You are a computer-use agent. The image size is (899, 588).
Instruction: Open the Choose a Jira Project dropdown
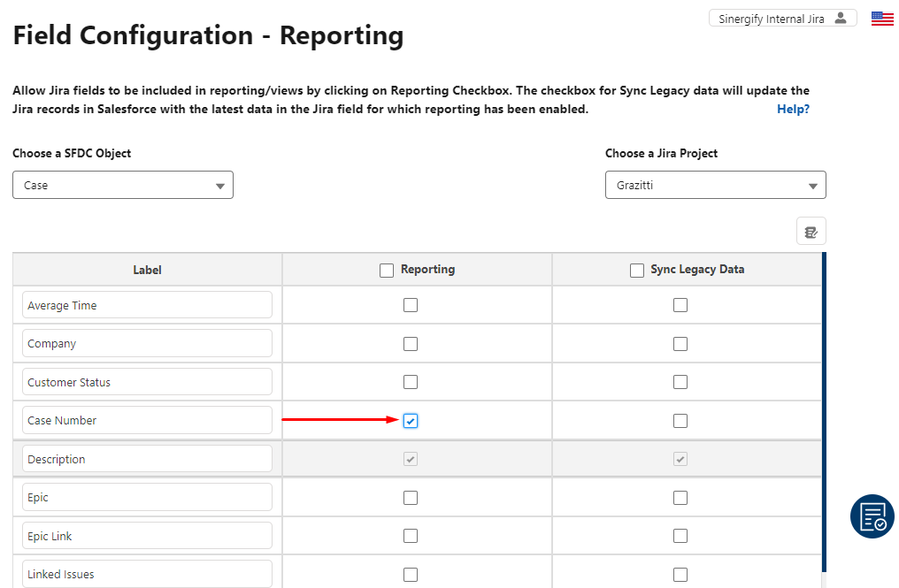pyautogui.click(x=716, y=185)
